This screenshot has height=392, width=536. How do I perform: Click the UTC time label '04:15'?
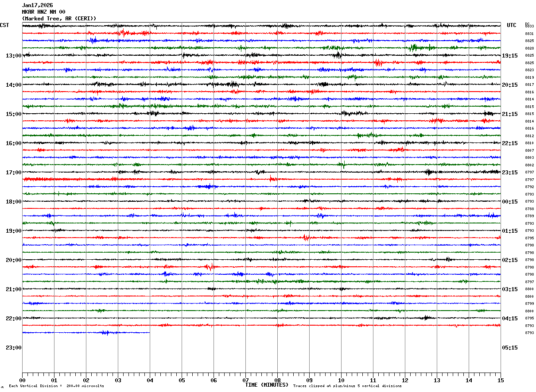tap(510, 319)
